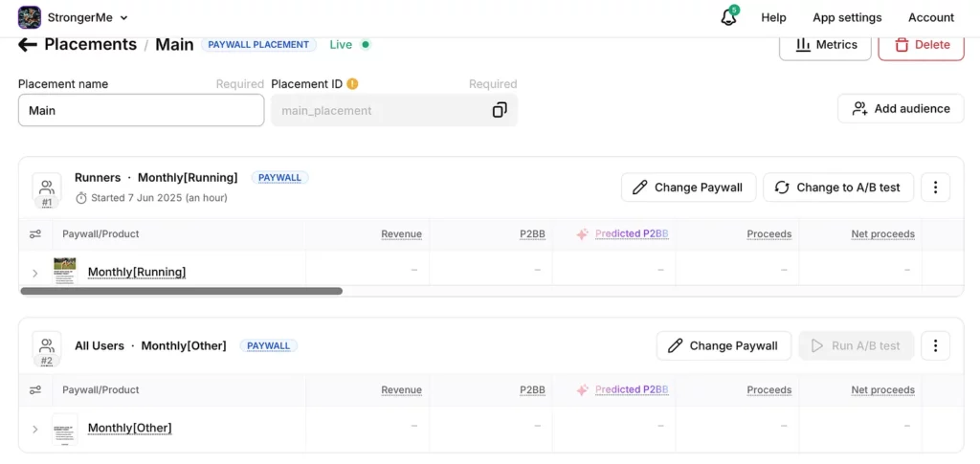Copy the Placement ID with copy icon
The image size is (980, 464).
[x=499, y=110]
